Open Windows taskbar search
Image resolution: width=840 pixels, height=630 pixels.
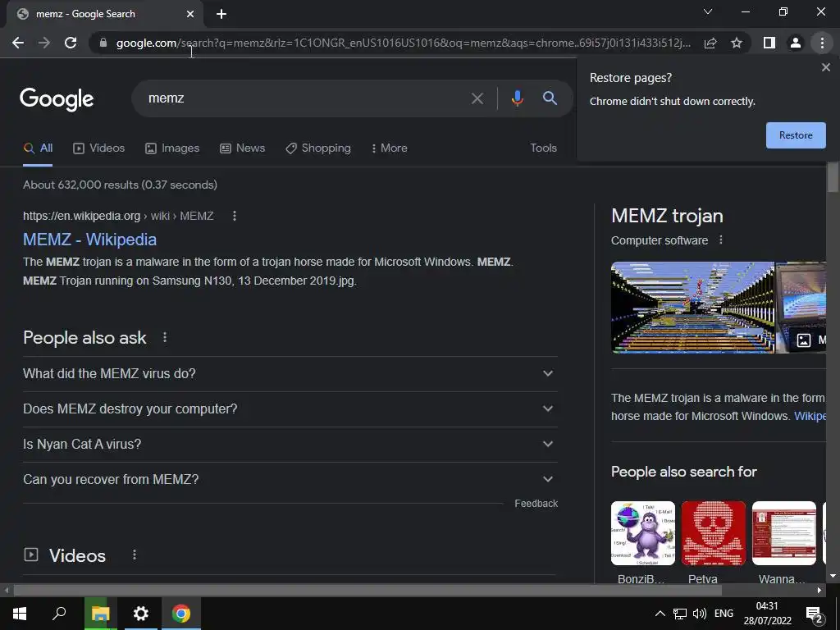59,614
